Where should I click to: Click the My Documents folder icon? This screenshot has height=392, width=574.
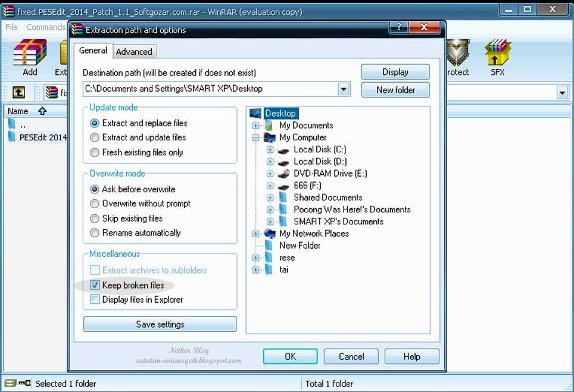(x=269, y=126)
